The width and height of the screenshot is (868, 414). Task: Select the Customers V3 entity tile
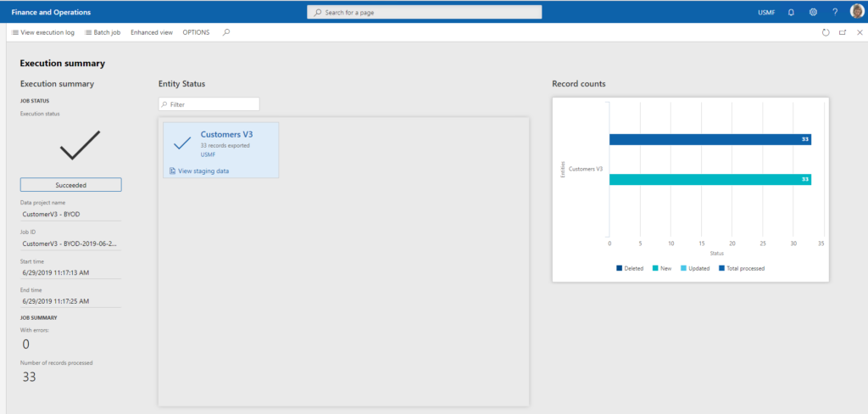[221, 149]
